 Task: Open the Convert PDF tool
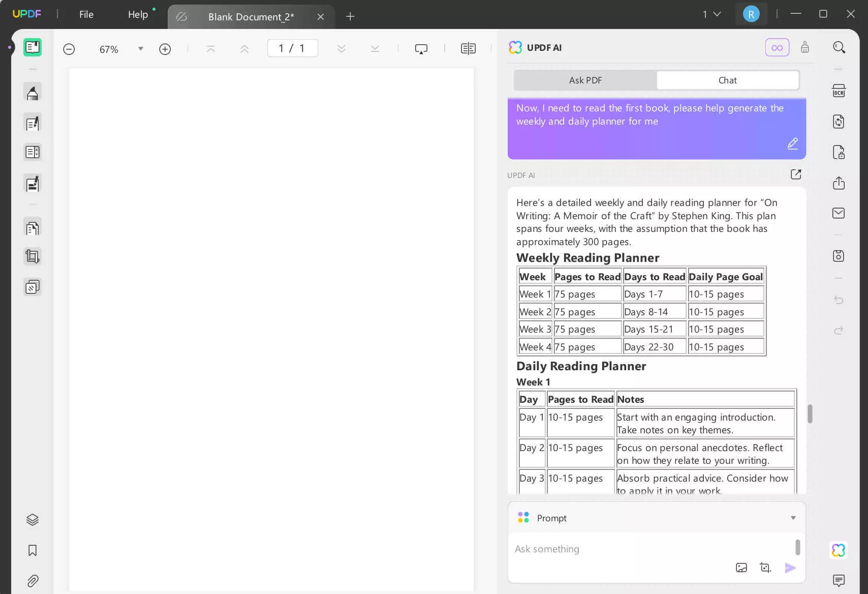839,122
